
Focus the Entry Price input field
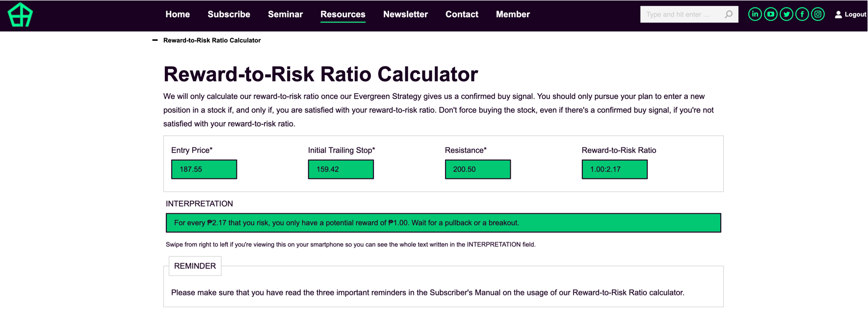[204, 169]
